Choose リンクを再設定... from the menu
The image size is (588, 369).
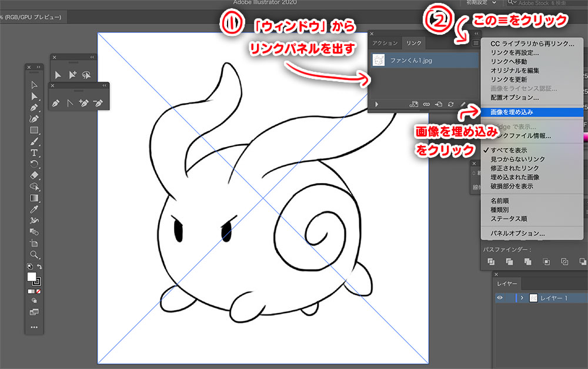(x=514, y=52)
